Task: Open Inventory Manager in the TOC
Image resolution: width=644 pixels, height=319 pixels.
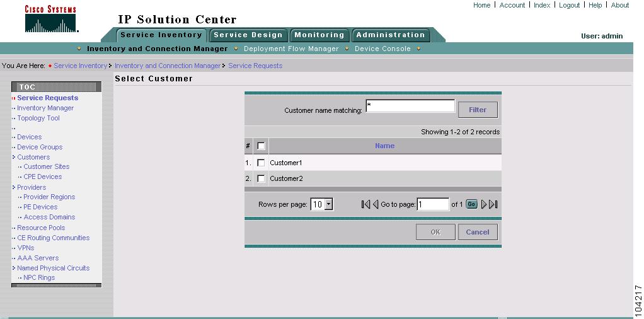Action: click(x=45, y=108)
